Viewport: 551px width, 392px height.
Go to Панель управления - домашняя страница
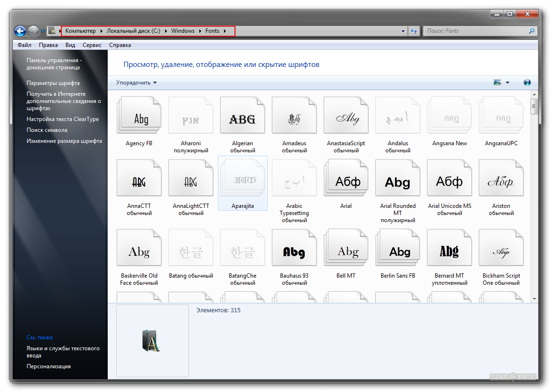[54, 64]
